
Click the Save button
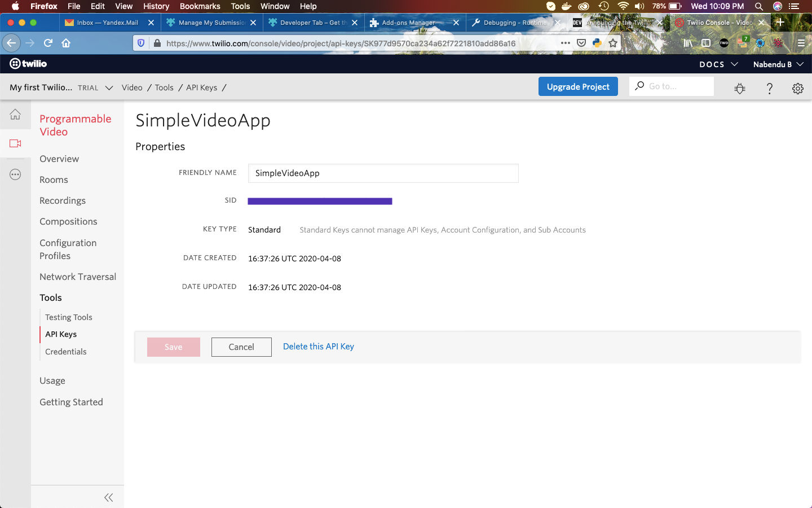(174, 347)
